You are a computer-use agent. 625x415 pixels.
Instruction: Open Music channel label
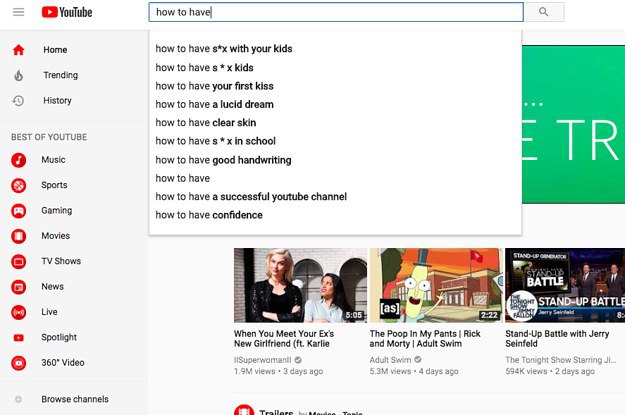53,160
